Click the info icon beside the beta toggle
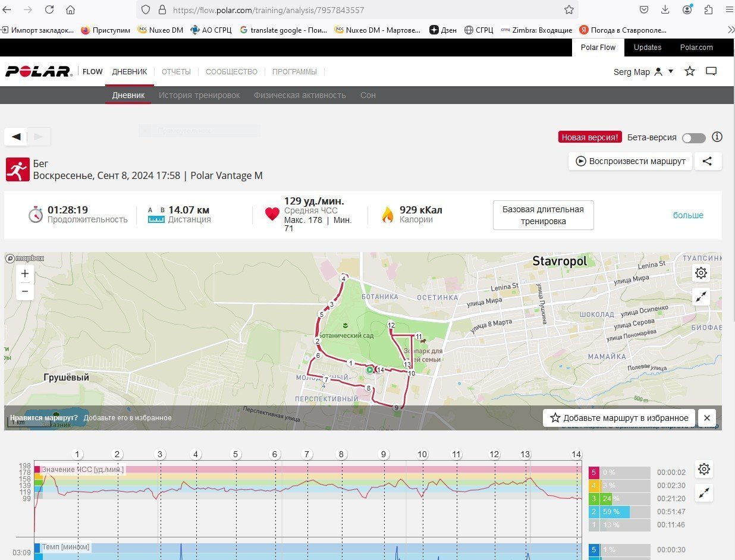Viewport: 735px width, 560px height. (717, 137)
